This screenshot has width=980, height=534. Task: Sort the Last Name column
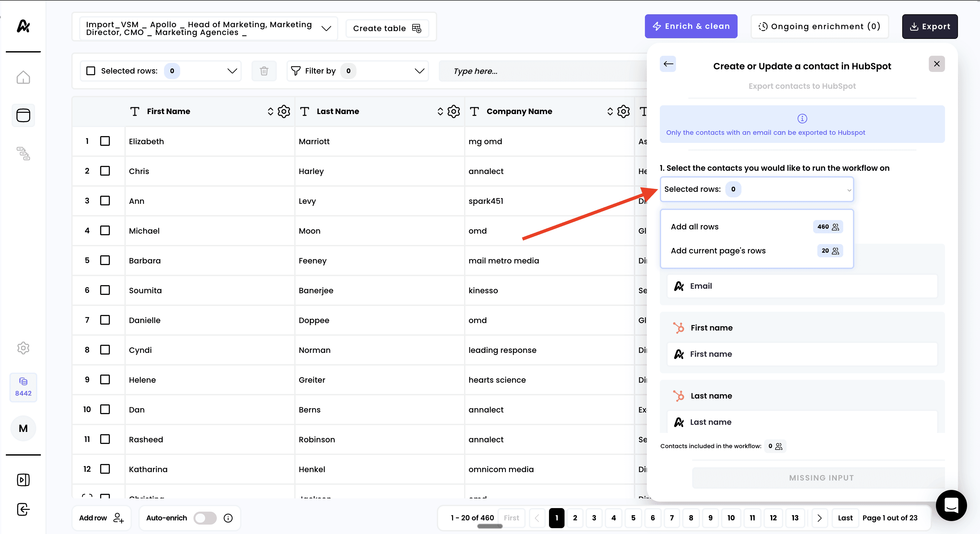[x=440, y=111]
